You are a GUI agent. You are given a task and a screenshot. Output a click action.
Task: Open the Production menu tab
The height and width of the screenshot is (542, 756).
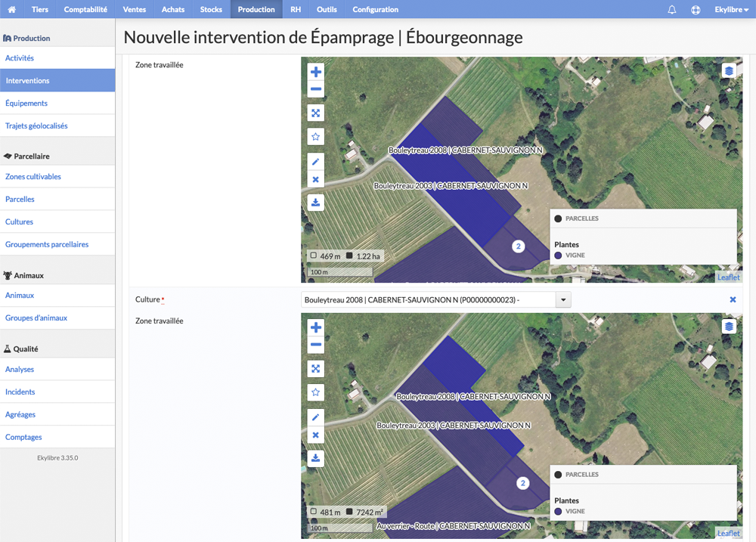click(x=256, y=9)
